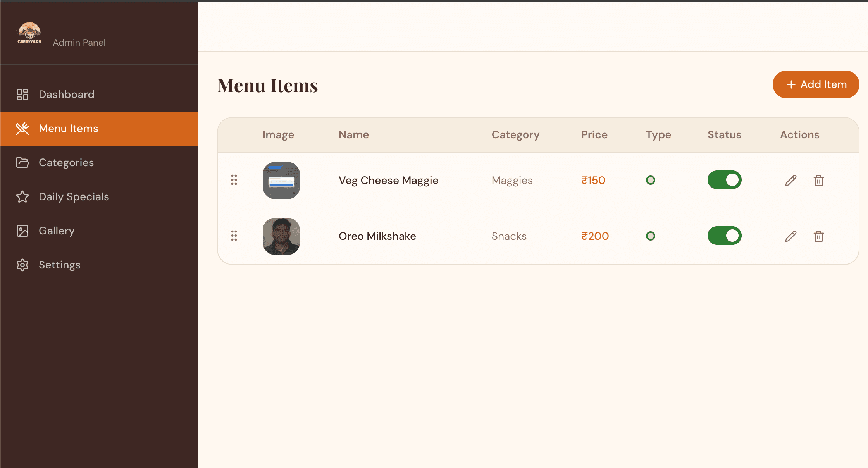Open the Gallery page

pos(57,231)
